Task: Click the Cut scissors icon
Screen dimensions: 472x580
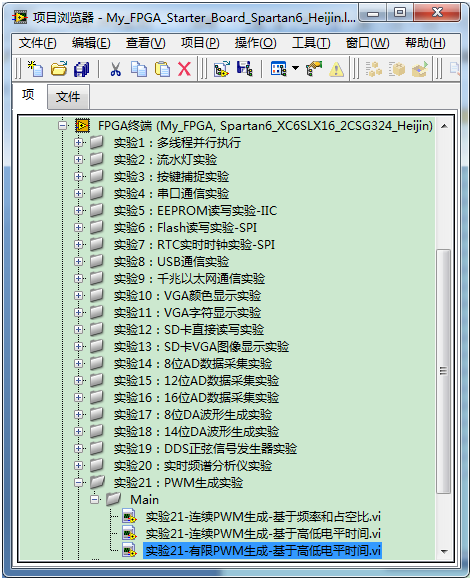Action: [116, 69]
